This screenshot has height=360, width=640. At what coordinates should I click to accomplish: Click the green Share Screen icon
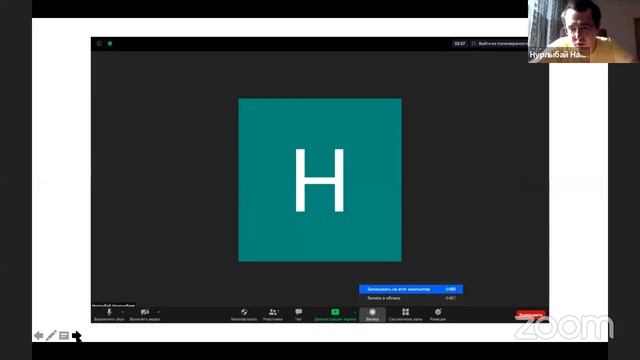(x=335, y=312)
